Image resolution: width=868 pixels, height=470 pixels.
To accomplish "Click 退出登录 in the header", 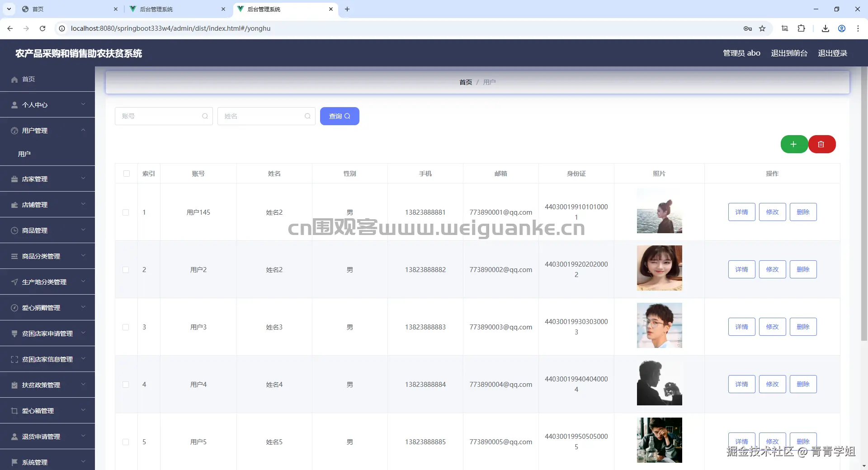I will tap(832, 53).
